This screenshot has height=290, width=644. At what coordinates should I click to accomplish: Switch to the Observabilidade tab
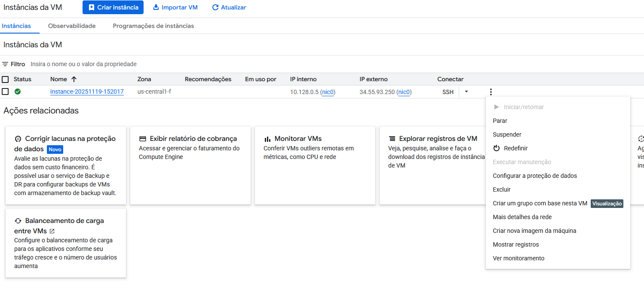72,26
